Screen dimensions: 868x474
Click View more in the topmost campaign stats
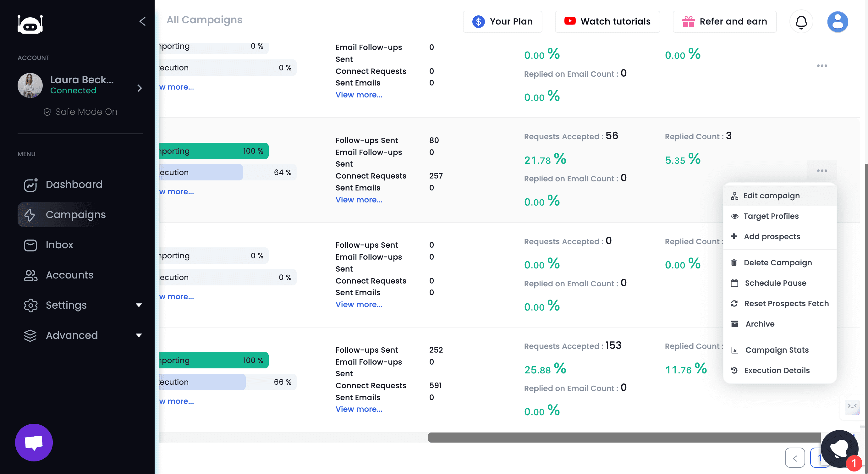tap(359, 95)
